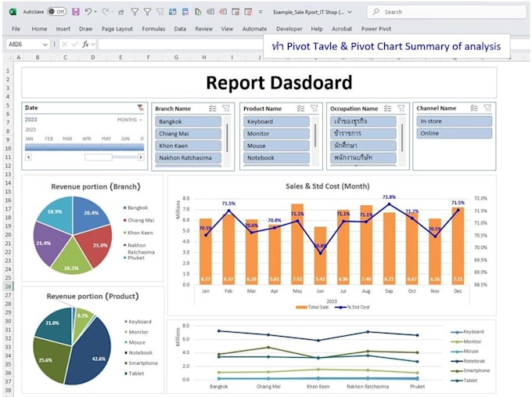Clear filter on the Occupation Name slicer
The height and width of the screenshot is (397, 532).
click(401, 108)
